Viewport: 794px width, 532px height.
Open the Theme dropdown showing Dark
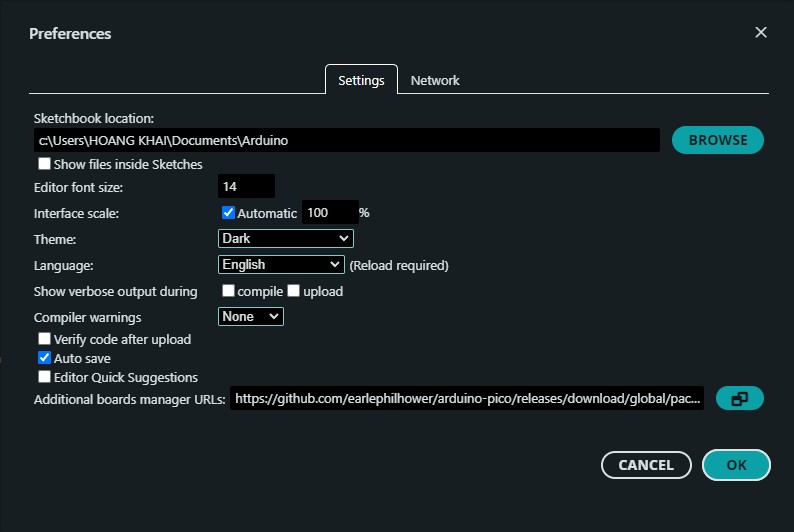[286, 238]
